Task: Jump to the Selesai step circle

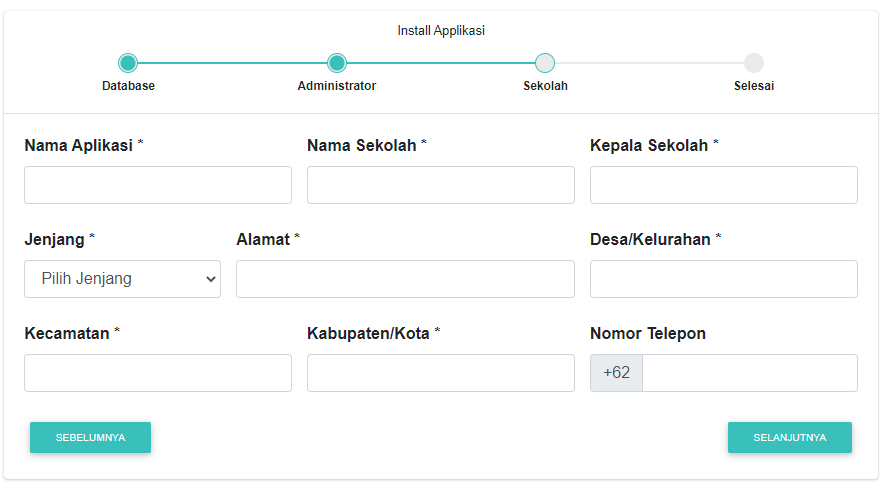Action: point(754,63)
